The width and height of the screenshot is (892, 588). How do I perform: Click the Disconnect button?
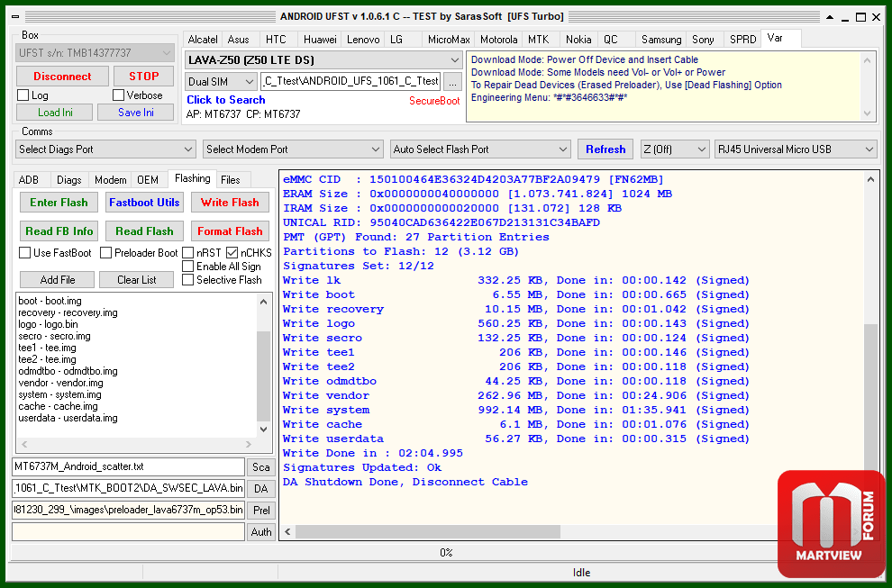click(x=62, y=77)
